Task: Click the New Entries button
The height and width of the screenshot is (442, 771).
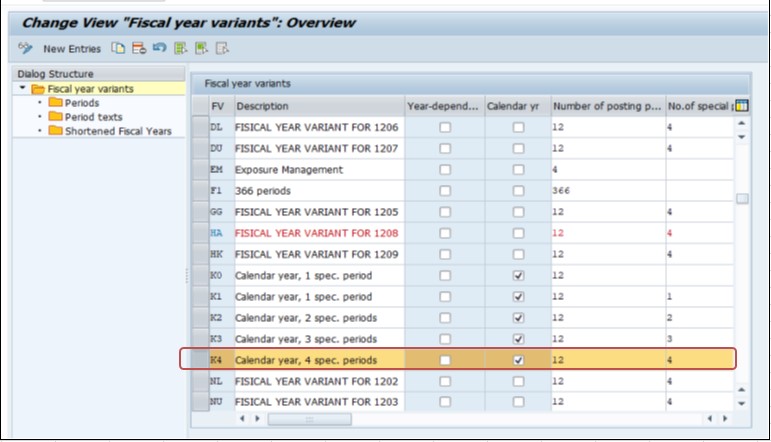Action: 72,49
